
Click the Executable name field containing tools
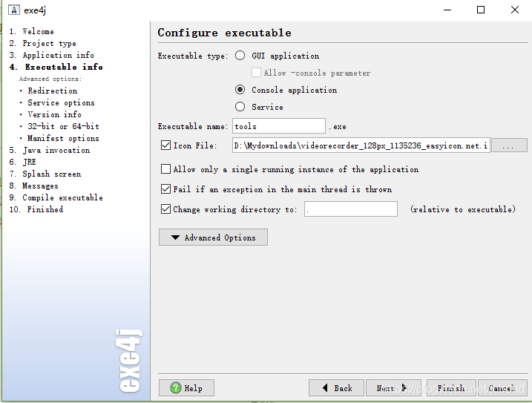click(x=279, y=126)
